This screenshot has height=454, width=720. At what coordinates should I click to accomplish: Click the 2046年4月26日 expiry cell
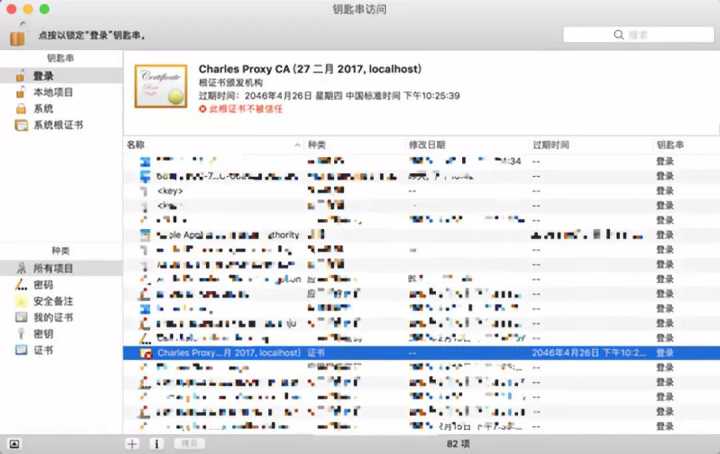click(x=589, y=353)
